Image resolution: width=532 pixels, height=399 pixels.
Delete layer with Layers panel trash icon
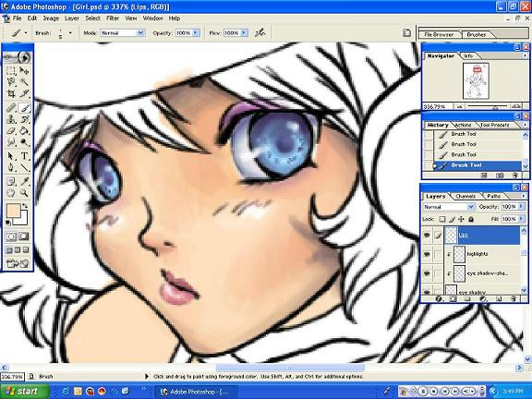click(x=514, y=299)
